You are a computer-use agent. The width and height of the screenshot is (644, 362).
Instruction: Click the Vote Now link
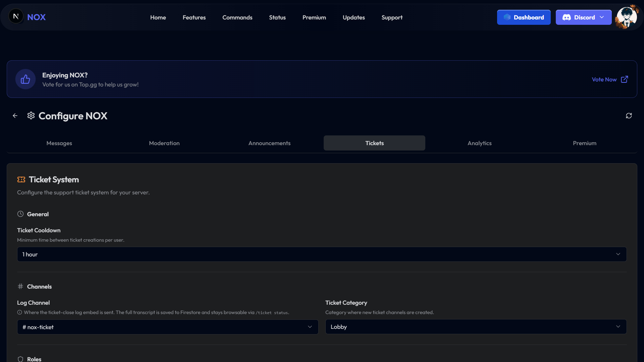[x=604, y=79]
